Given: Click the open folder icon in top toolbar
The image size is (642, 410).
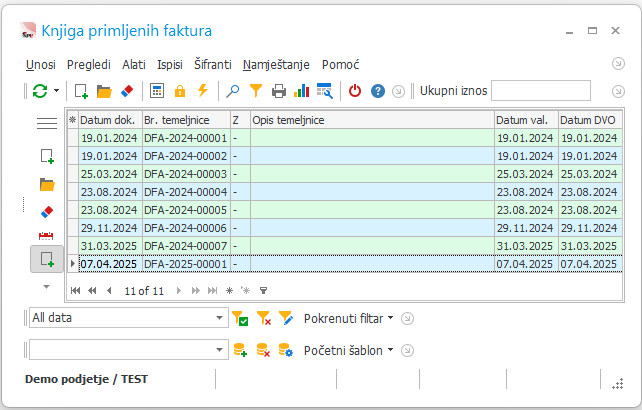Looking at the screenshot, I should point(104,91).
